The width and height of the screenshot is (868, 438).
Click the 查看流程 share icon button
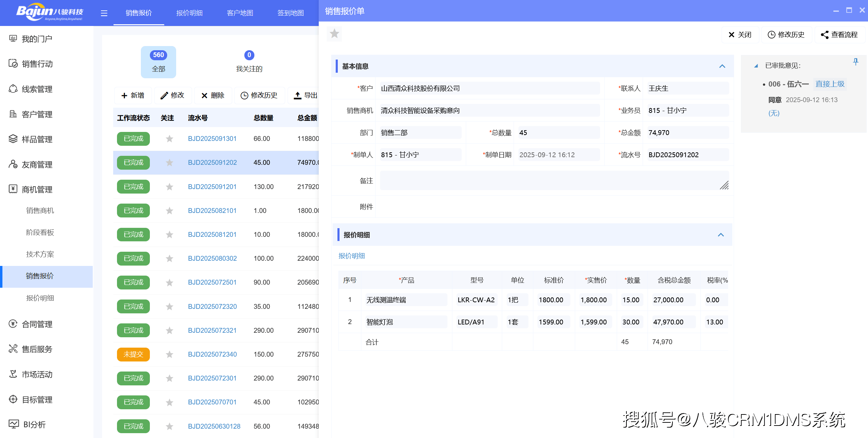pyautogui.click(x=839, y=35)
